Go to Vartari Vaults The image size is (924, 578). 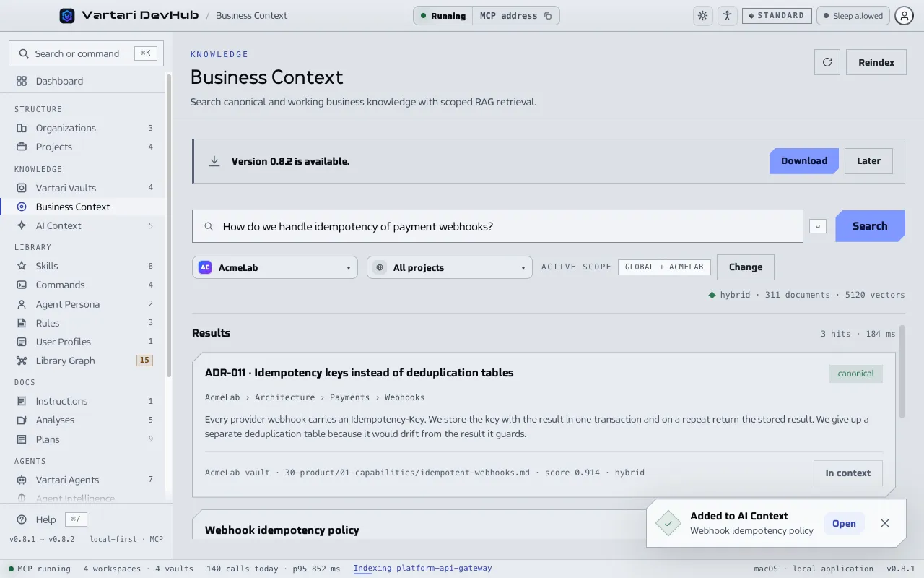(83, 188)
